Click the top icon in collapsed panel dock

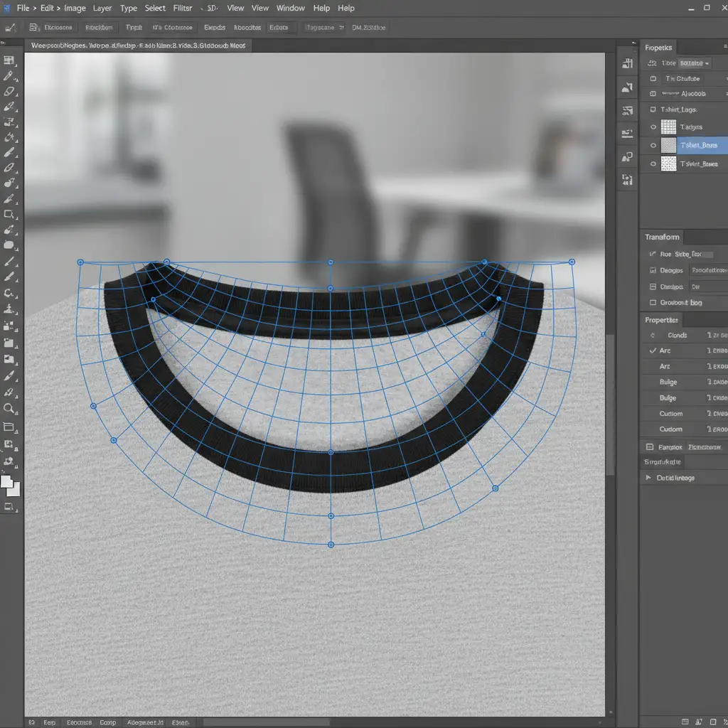click(x=627, y=64)
